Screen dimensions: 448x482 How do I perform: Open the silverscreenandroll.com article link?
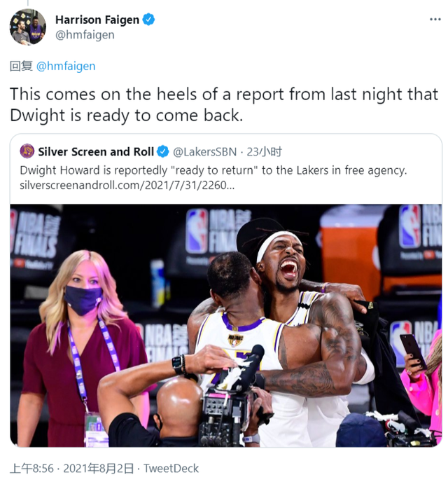127,186
